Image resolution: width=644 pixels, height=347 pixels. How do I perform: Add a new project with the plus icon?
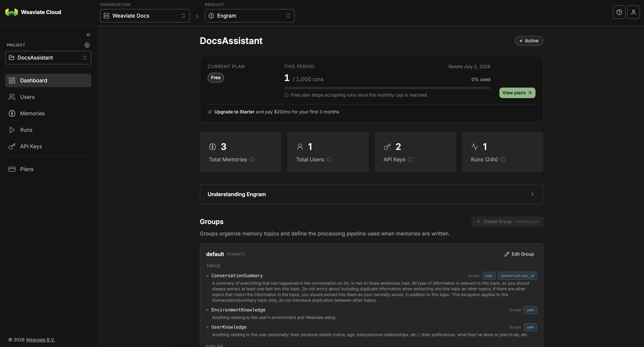(87, 45)
